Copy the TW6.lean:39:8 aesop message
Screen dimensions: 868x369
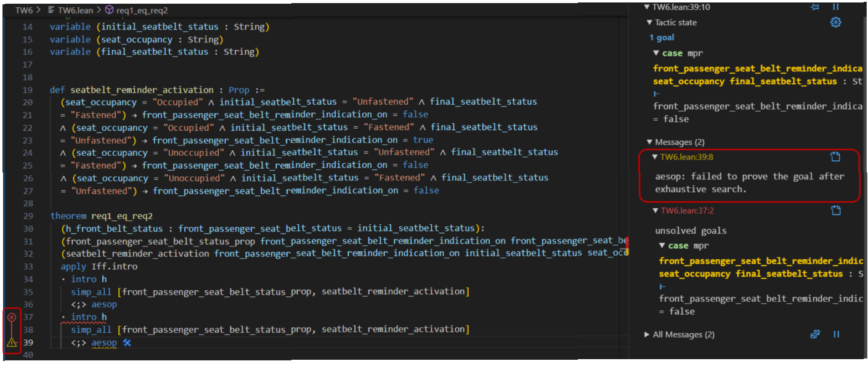[x=835, y=157]
